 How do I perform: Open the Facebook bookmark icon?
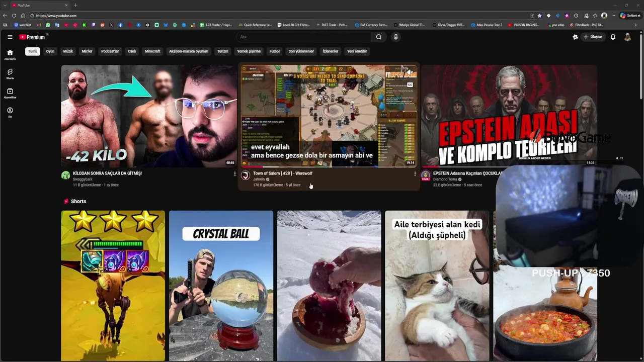pyautogui.click(x=120, y=25)
